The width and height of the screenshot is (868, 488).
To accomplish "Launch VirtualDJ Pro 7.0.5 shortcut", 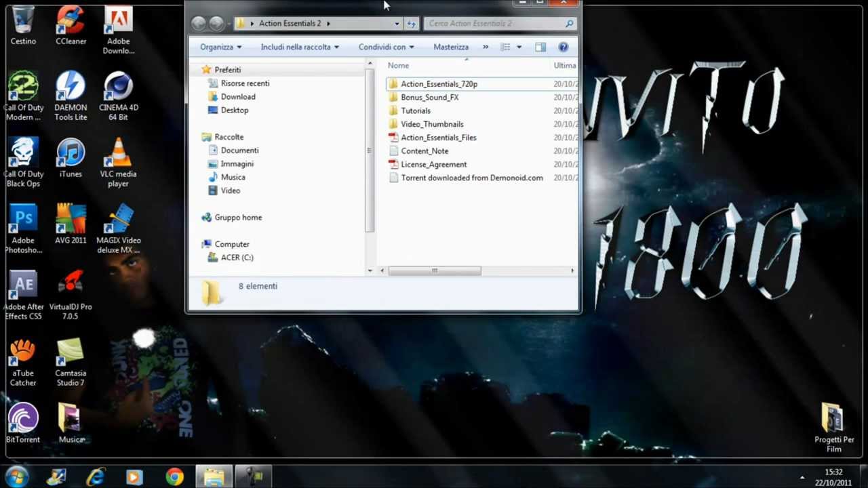I will (x=71, y=296).
